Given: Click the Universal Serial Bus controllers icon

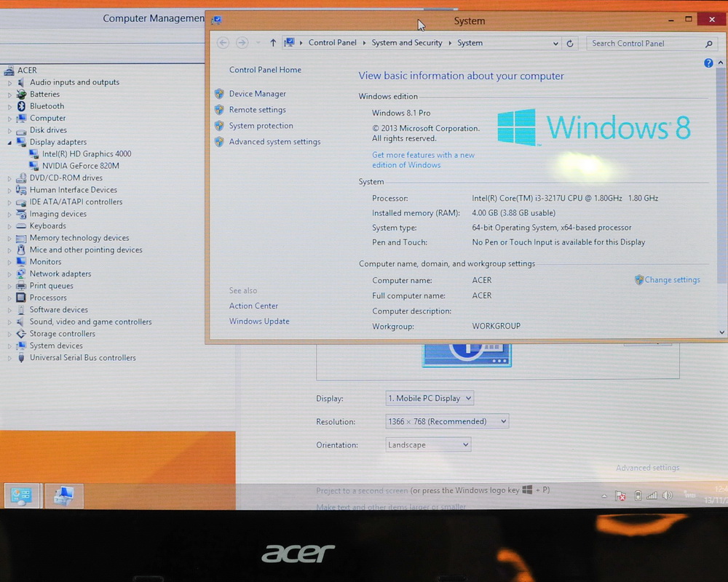Looking at the screenshot, I should pos(21,358).
